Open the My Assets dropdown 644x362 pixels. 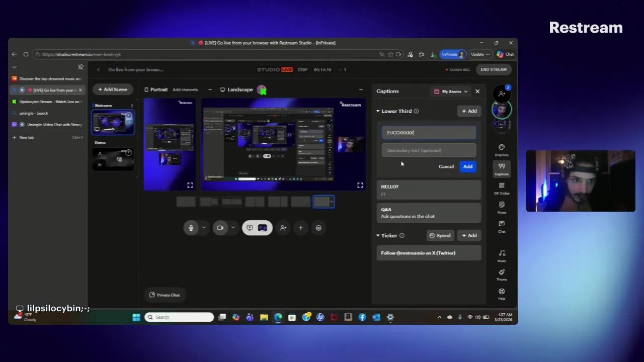click(451, 92)
